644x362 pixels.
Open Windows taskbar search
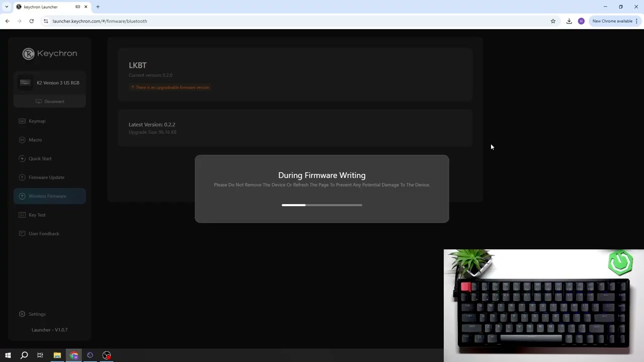click(x=24, y=355)
